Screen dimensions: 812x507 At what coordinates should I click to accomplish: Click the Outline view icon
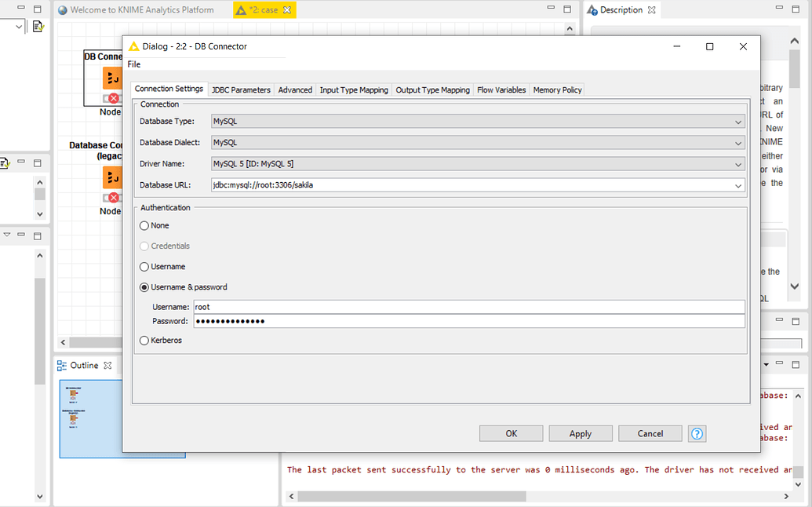click(x=60, y=365)
